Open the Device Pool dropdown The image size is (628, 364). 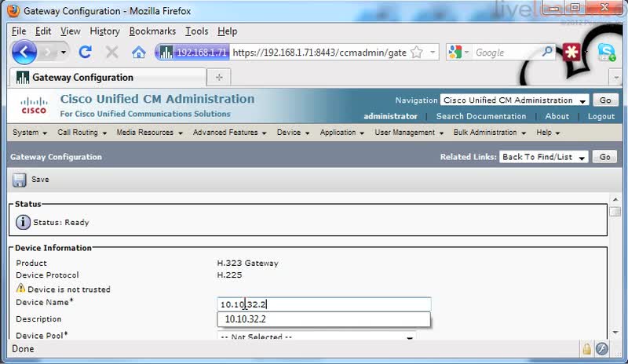coord(316,337)
